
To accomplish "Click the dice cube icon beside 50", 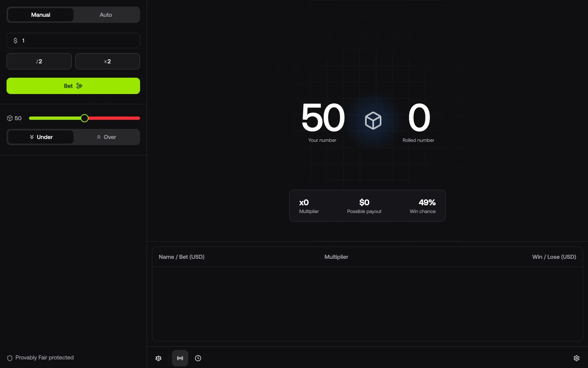I will click(10, 118).
